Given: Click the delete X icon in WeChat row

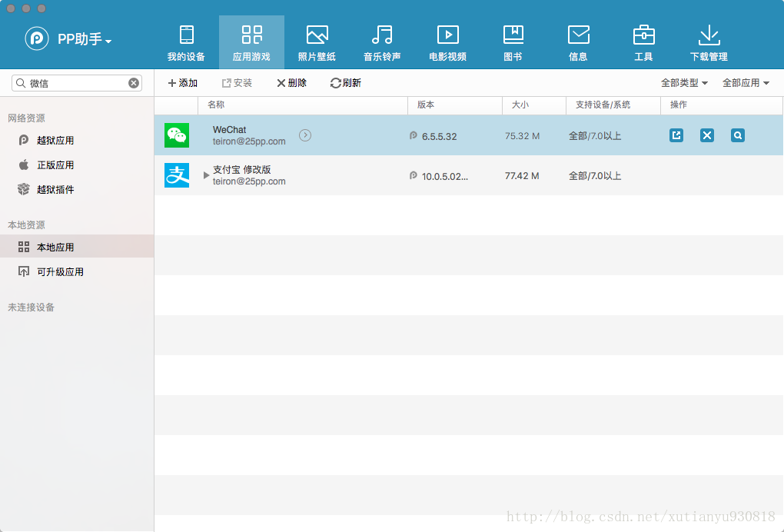Looking at the screenshot, I should click(x=707, y=135).
